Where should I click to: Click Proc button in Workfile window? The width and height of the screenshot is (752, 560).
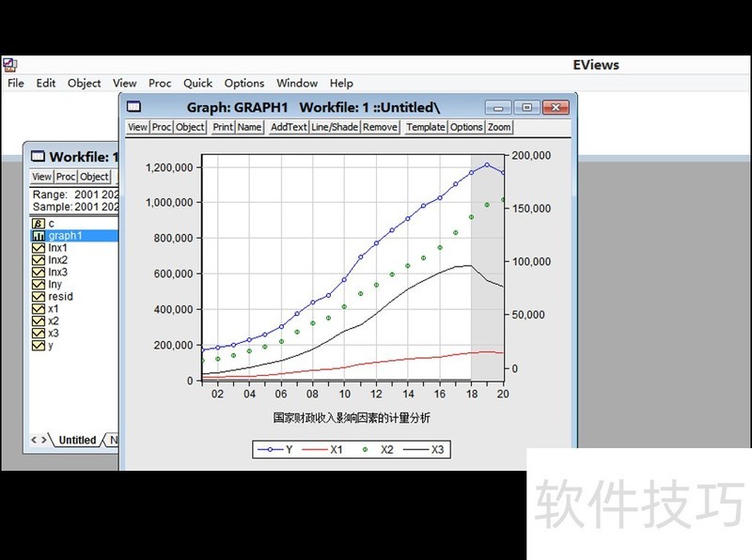tap(66, 177)
